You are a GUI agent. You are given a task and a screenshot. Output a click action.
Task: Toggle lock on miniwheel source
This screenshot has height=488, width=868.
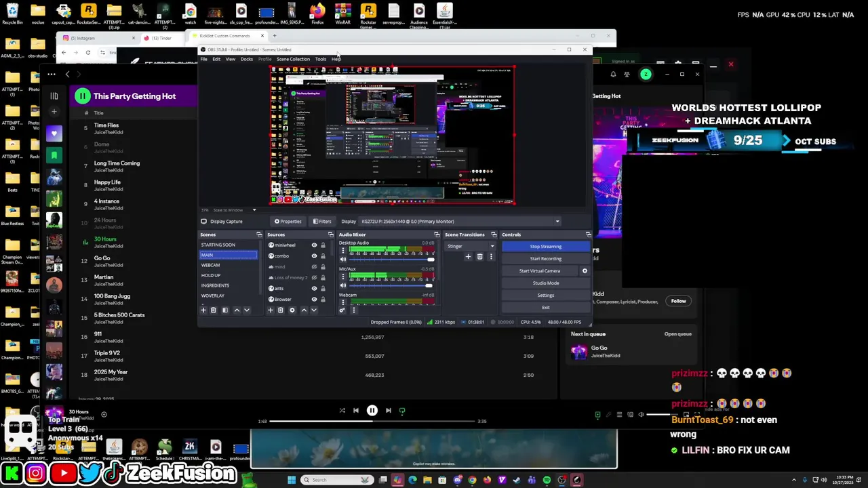click(323, 245)
